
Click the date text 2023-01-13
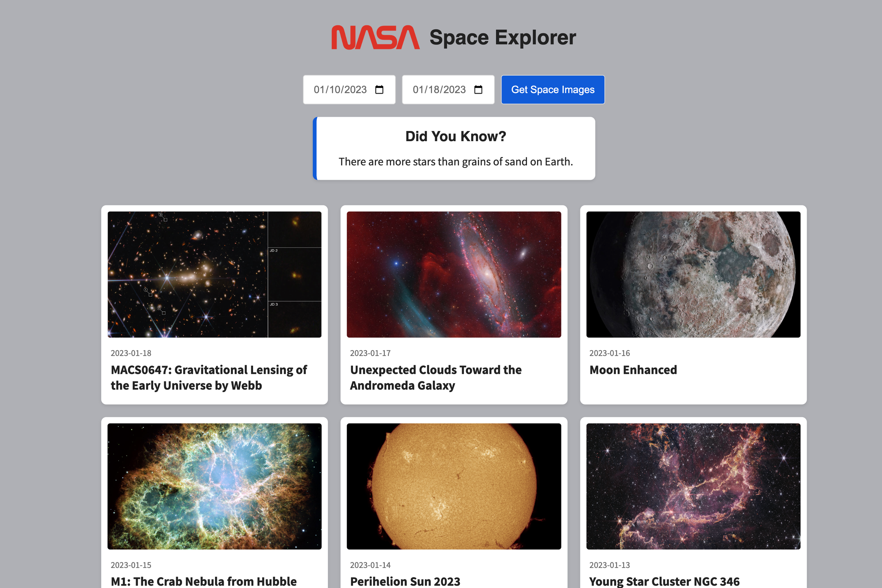(x=610, y=565)
